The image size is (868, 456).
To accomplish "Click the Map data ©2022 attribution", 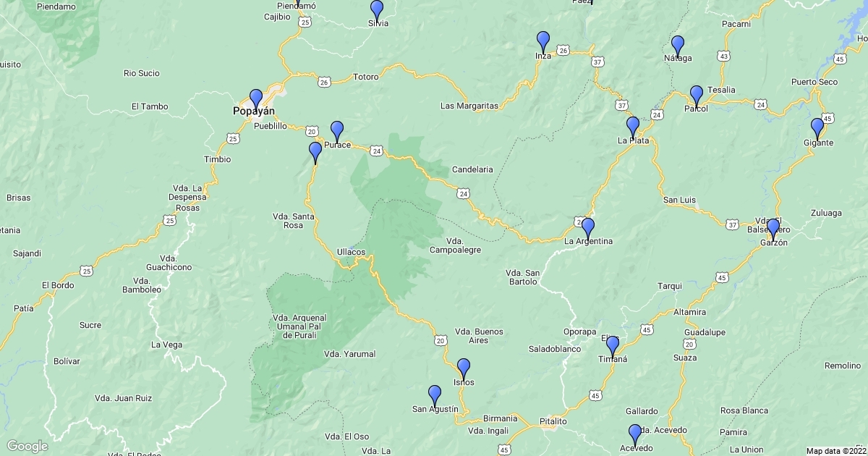I will pos(835,451).
